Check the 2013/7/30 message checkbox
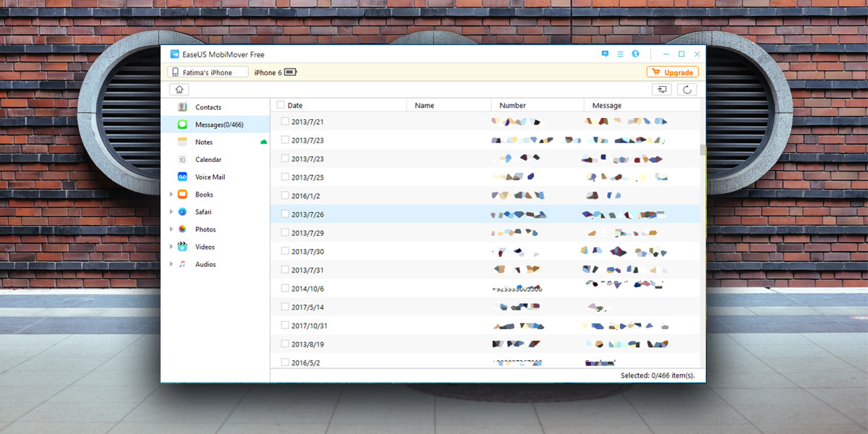868x434 pixels. (x=285, y=252)
